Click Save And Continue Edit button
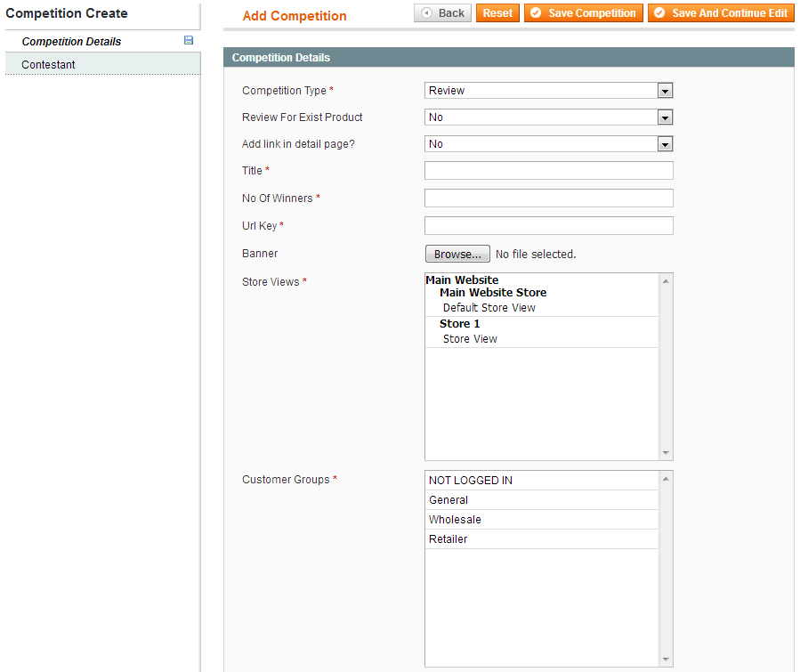 click(x=720, y=13)
